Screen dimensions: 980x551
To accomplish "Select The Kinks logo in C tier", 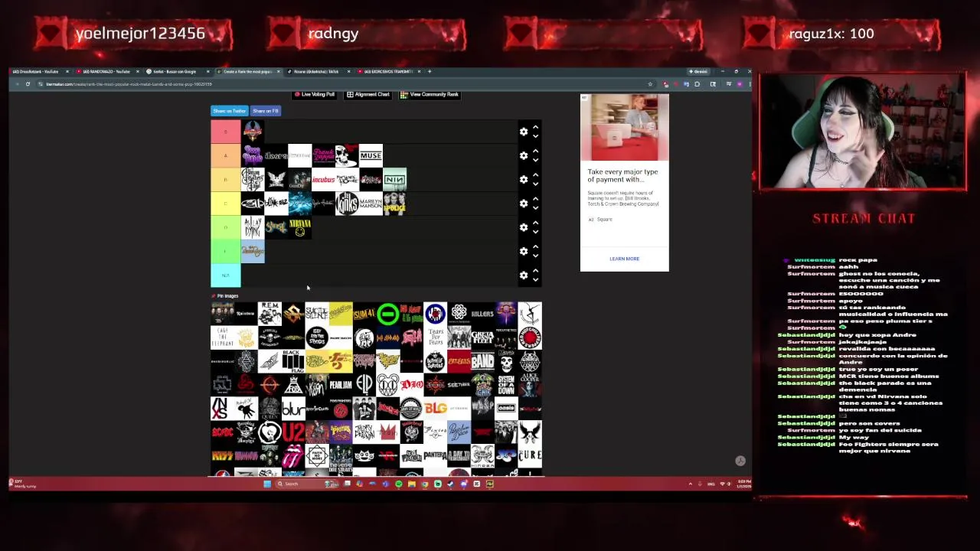I will click(x=347, y=204).
